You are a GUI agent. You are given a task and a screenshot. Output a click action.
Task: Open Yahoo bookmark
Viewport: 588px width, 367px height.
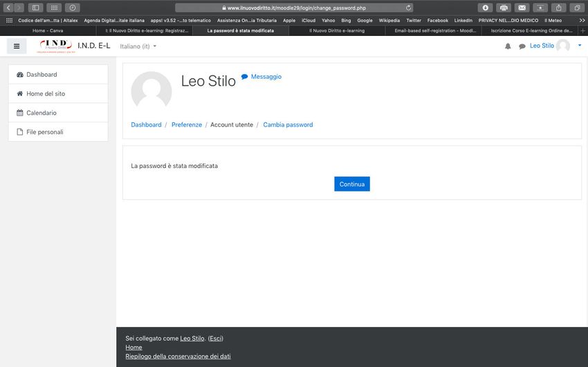point(328,21)
